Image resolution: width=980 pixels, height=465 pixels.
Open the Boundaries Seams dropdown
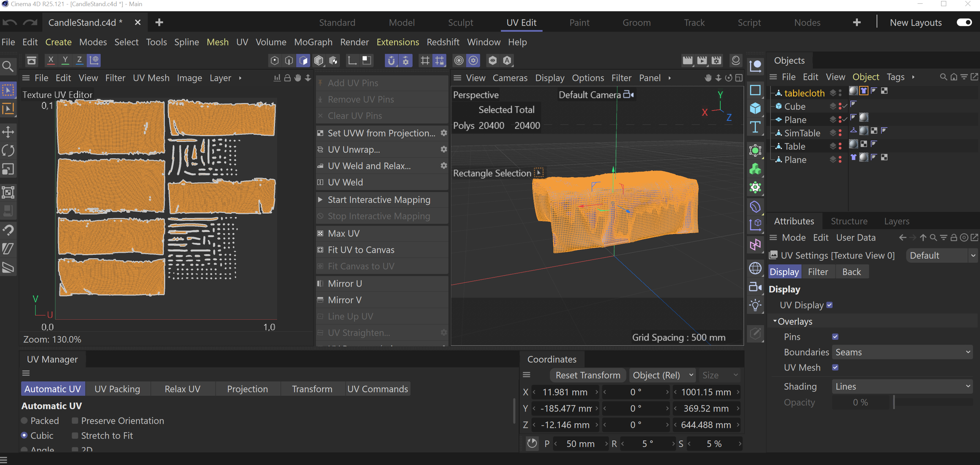[902, 352]
